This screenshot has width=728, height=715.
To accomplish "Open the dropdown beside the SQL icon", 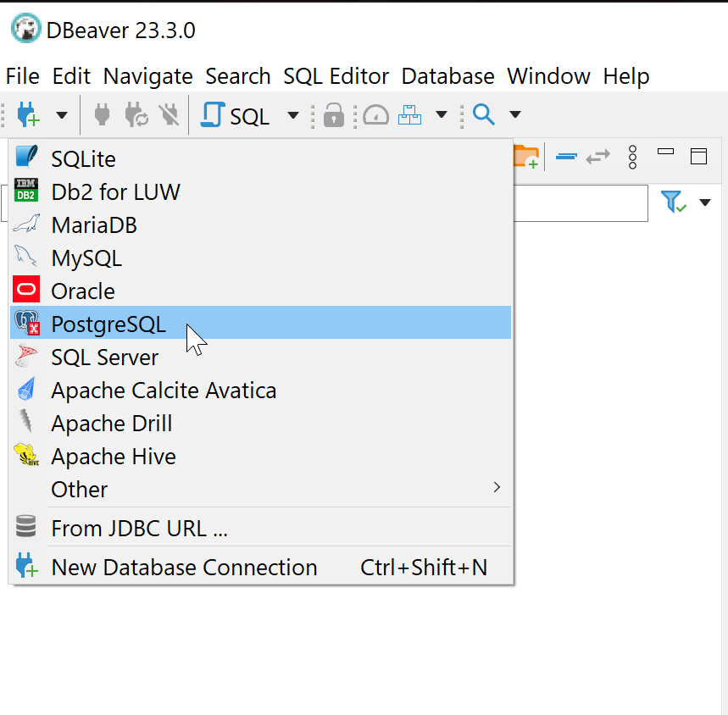I will [292, 114].
